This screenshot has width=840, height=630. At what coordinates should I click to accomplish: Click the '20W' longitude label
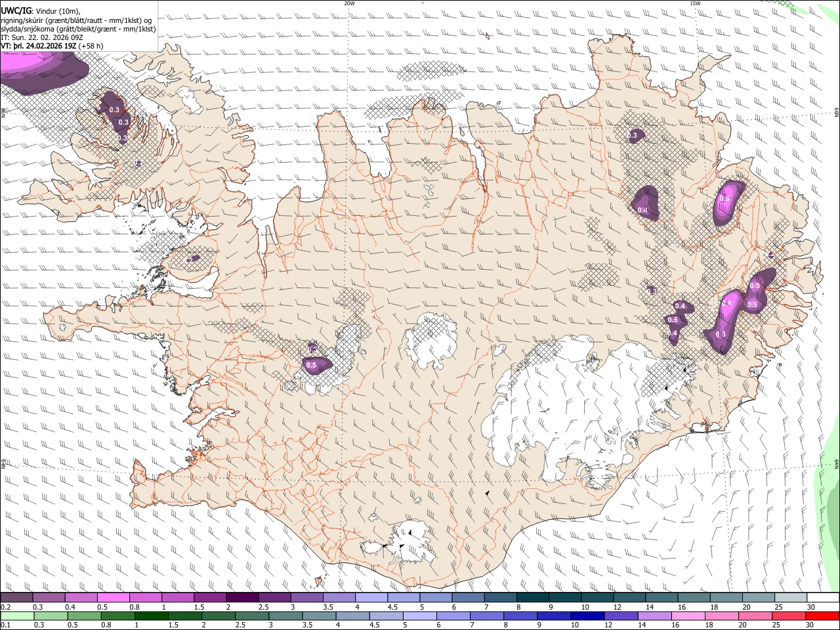pyautogui.click(x=349, y=3)
